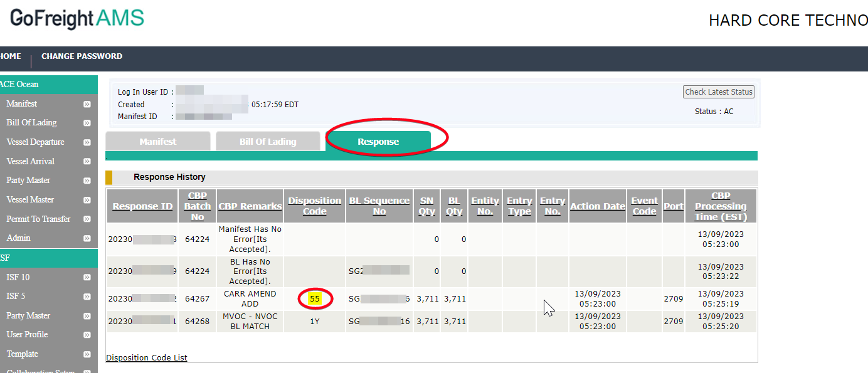Select the highlighted disposition code 55 cell
The image size is (868, 373).
tap(314, 298)
